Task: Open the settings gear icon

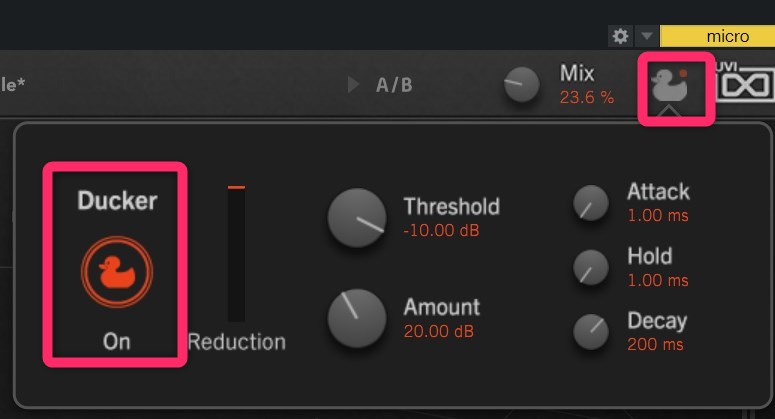Action: [620, 36]
